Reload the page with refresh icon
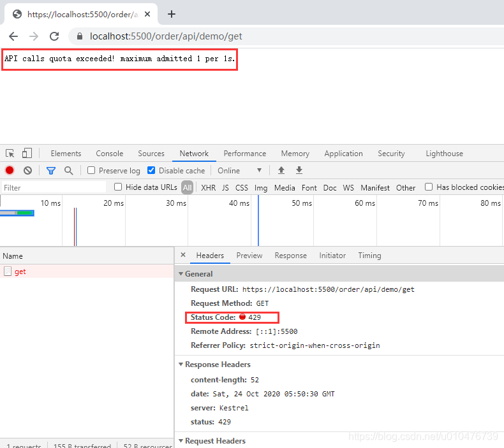This screenshot has height=448, width=504. (x=54, y=36)
